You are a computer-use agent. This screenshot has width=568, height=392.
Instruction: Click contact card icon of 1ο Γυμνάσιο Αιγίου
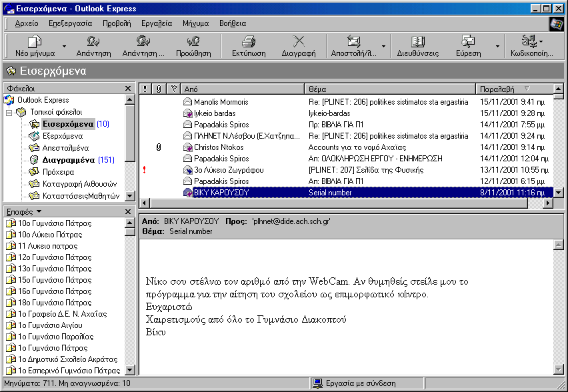pos(11,325)
